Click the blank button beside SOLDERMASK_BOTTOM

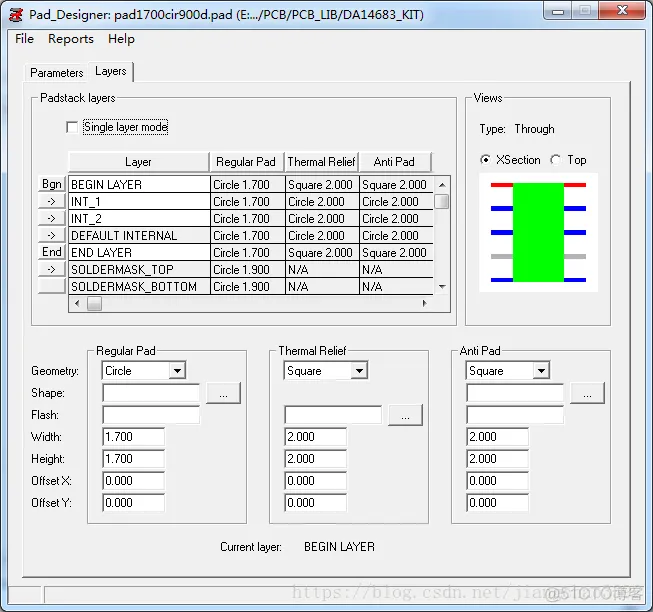click(52, 286)
